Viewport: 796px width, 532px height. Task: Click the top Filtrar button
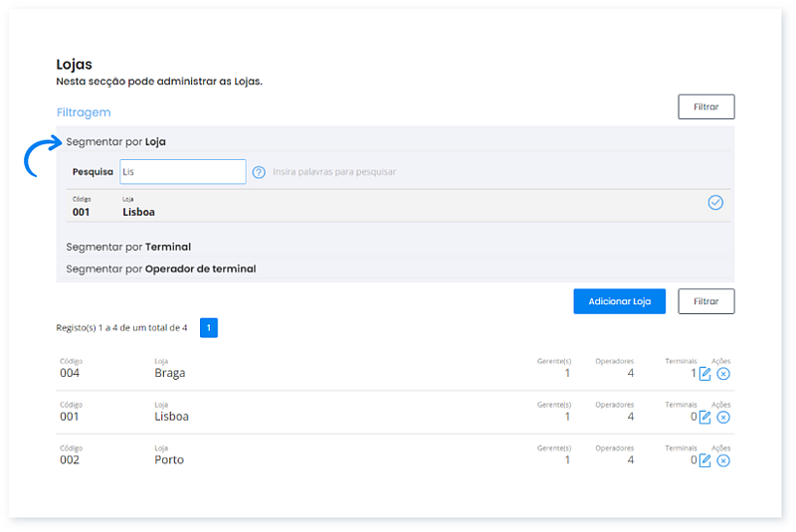tap(705, 107)
